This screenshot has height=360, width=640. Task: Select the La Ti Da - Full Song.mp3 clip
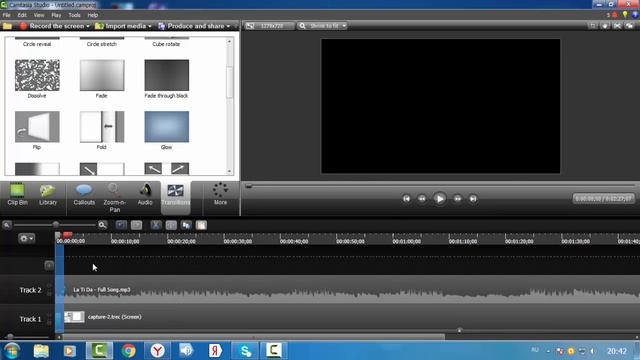tap(352, 290)
